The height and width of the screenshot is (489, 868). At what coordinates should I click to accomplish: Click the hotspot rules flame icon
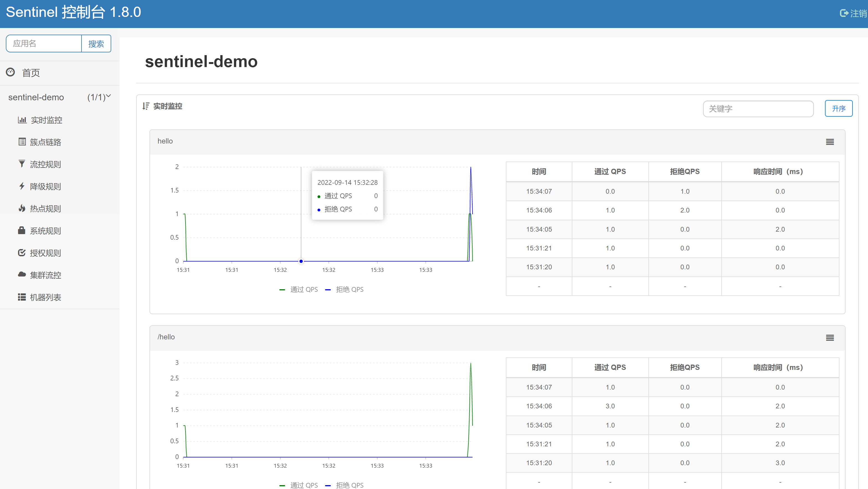pos(22,208)
